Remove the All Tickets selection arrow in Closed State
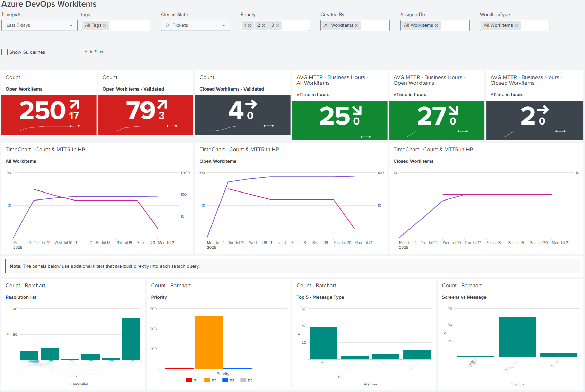This screenshot has width=585, height=392. click(224, 25)
